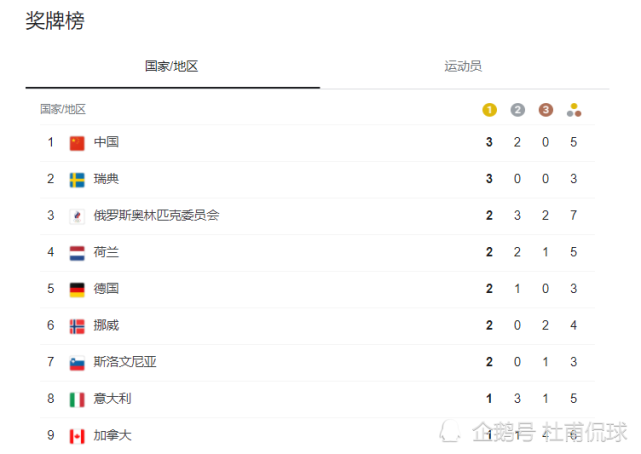Click the Norway flag icon
Viewport: 641px width, 454px height.
tap(77, 326)
